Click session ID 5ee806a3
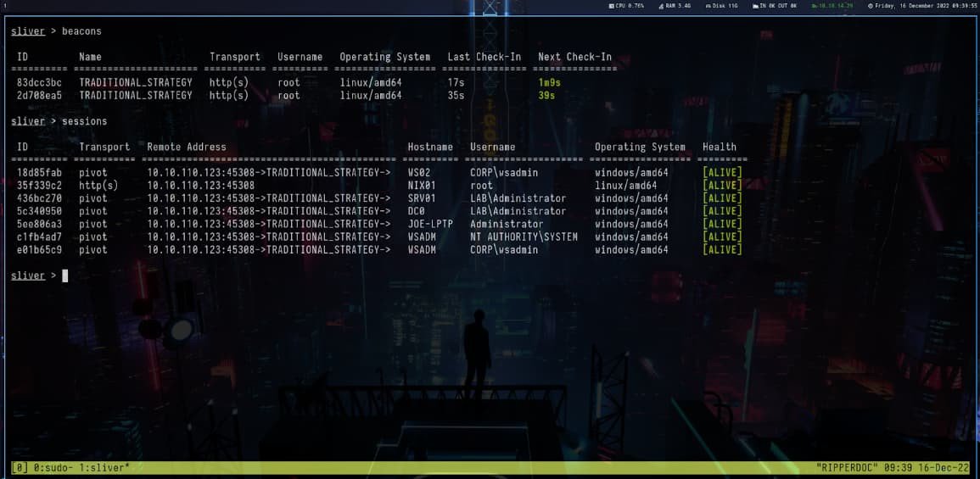980x479 pixels. pyautogui.click(x=39, y=224)
